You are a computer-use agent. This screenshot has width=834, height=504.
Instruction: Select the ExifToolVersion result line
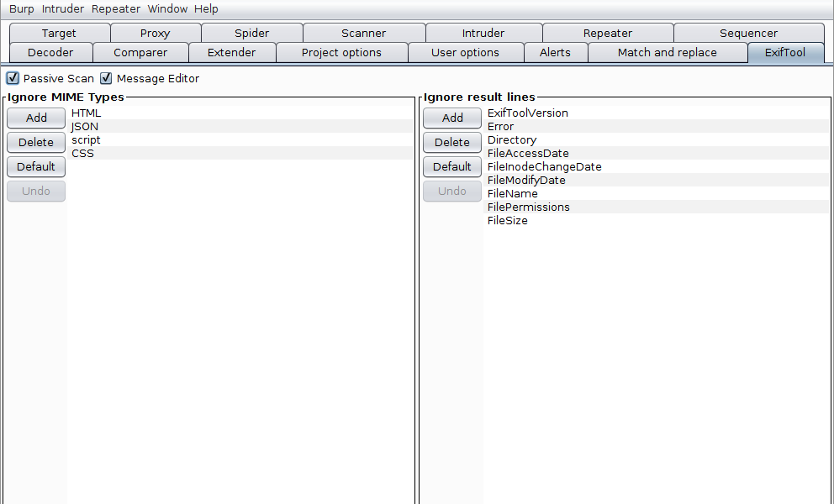coord(657,113)
